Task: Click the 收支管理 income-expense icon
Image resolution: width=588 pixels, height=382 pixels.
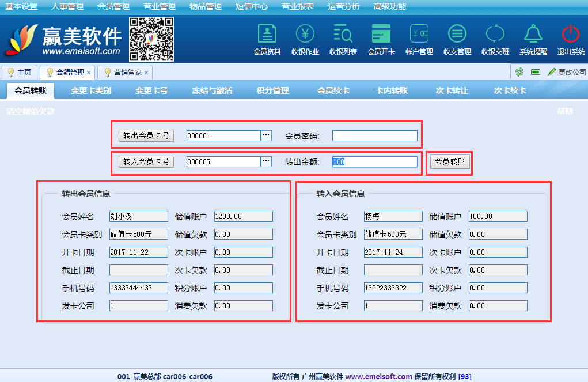Action: [x=457, y=35]
